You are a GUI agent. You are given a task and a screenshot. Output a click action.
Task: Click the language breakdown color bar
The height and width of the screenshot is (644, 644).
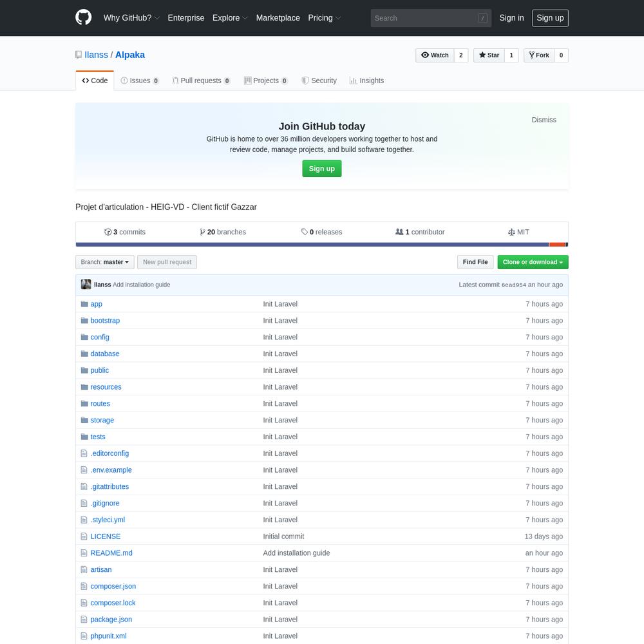[x=322, y=245]
